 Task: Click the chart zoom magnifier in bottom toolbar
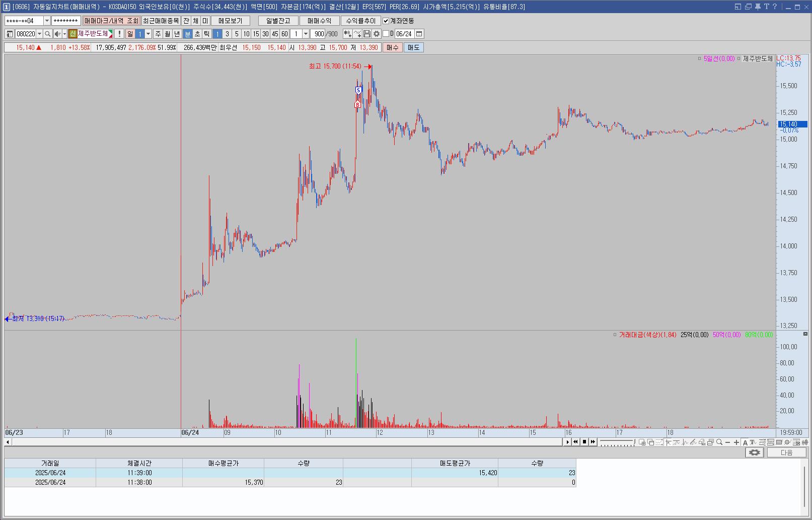(719, 442)
